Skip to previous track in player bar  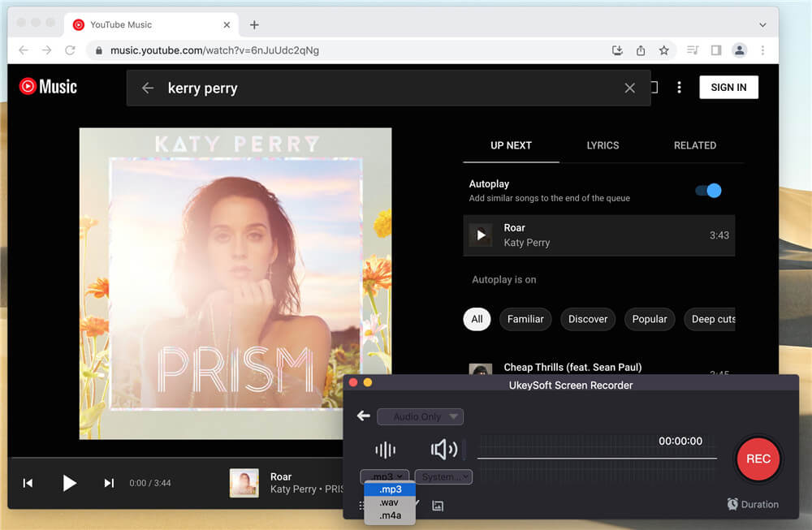coord(28,483)
